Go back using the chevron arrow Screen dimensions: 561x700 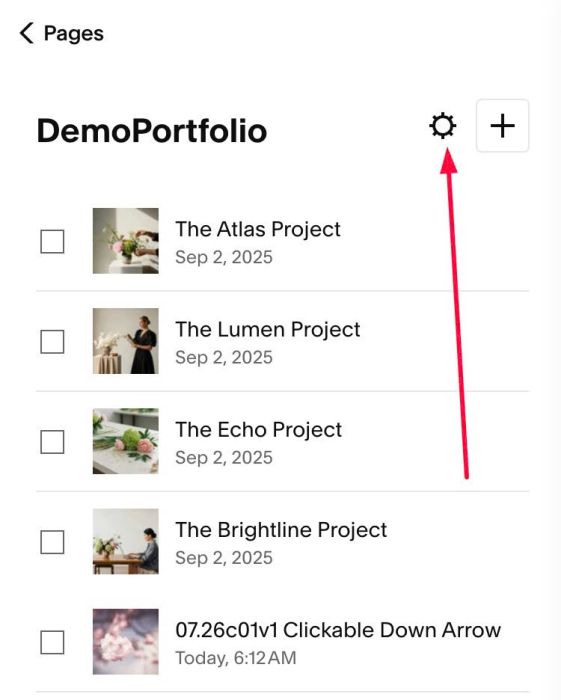(x=27, y=33)
